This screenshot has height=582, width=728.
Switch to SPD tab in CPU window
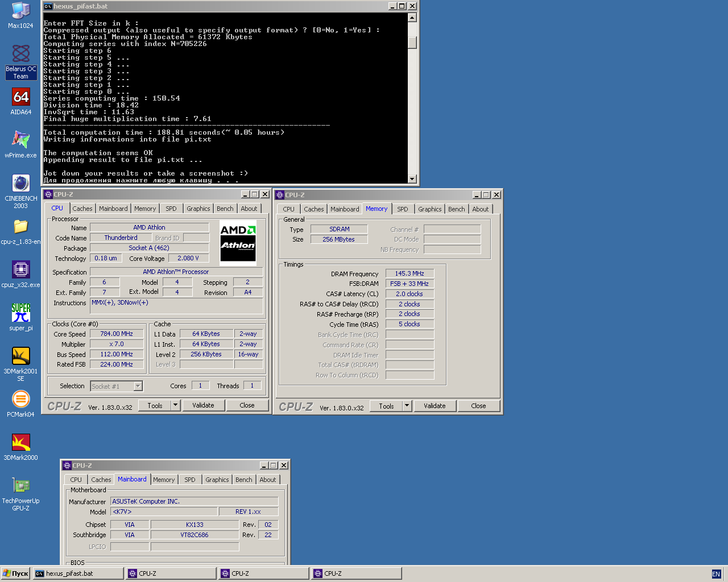(x=171, y=209)
